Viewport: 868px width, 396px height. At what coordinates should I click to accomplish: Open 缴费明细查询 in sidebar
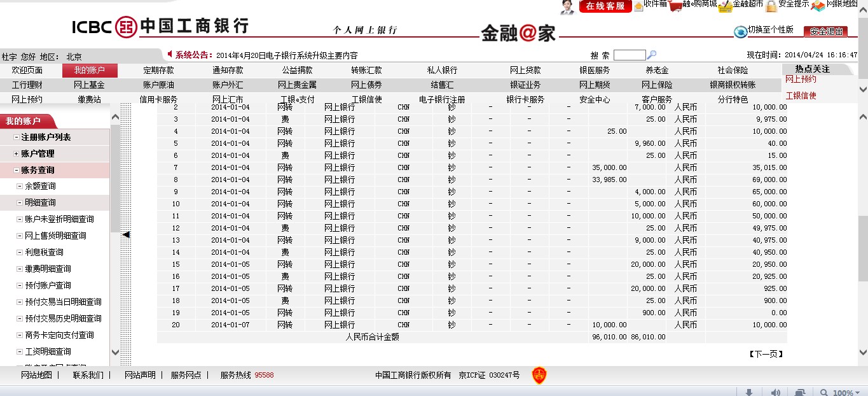(48, 269)
